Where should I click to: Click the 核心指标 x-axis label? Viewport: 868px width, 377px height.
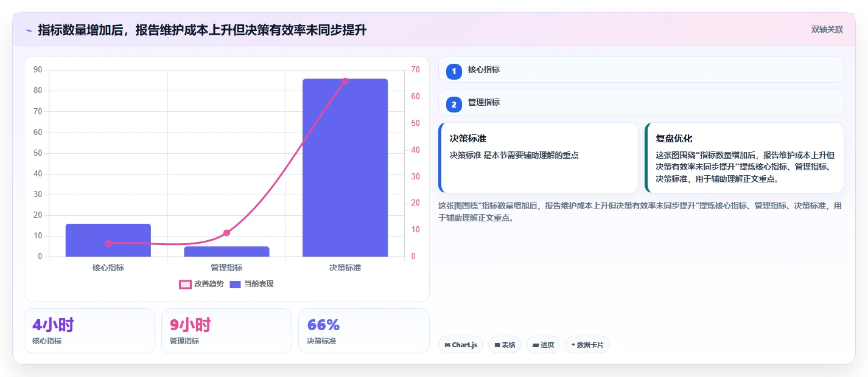tap(108, 268)
